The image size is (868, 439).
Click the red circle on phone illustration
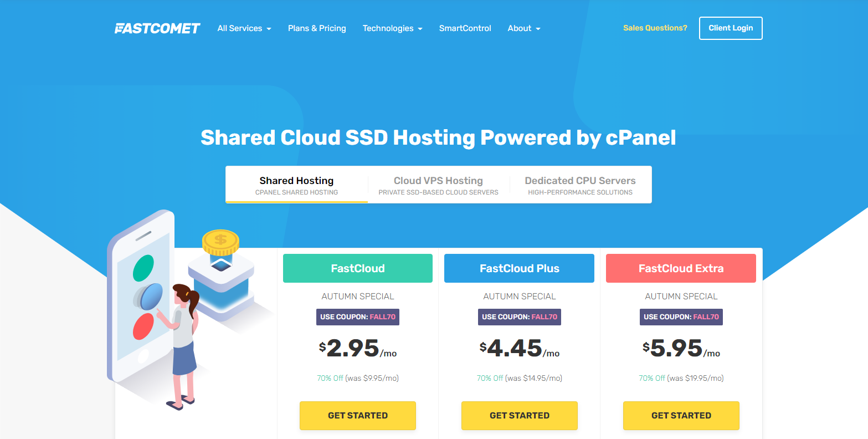coord(143,326)
